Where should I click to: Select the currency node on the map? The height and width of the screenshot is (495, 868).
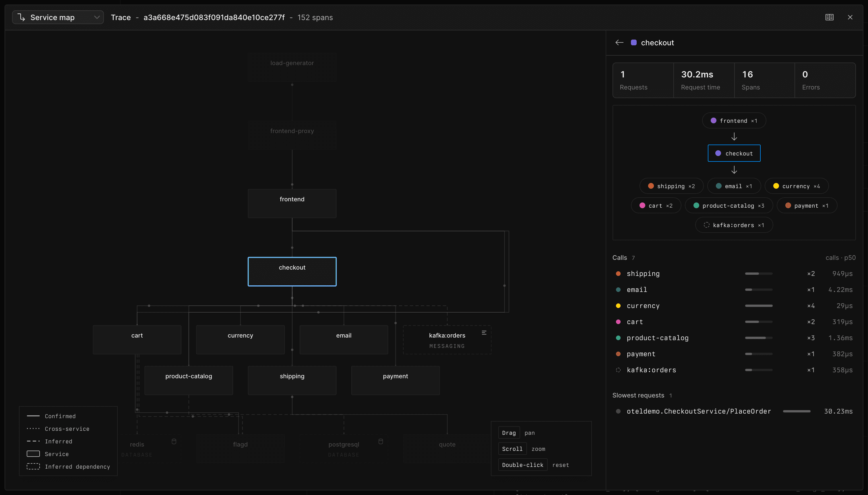coord(240,340)
